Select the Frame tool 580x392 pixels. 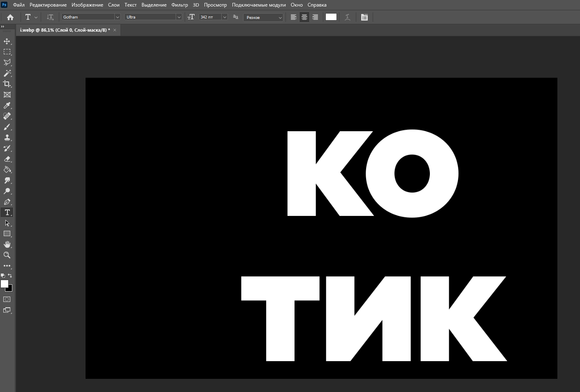point(7,95)
